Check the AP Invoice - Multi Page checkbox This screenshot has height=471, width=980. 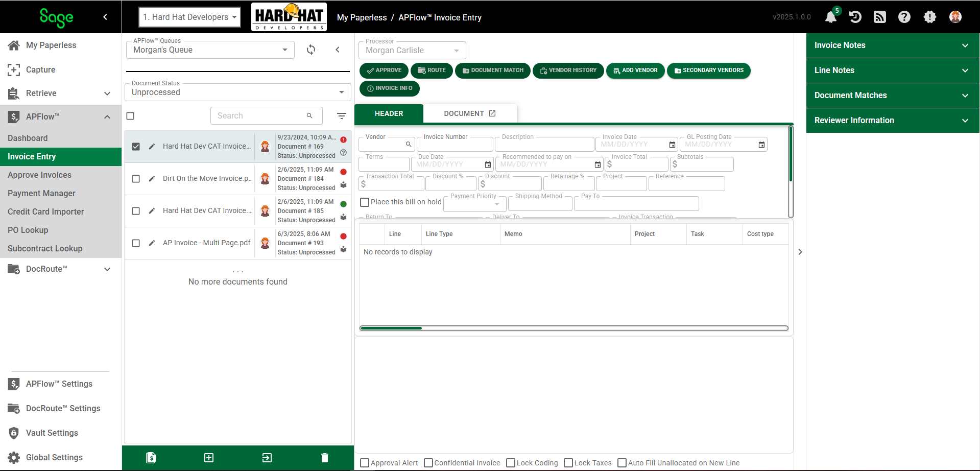tap(136, 243)
